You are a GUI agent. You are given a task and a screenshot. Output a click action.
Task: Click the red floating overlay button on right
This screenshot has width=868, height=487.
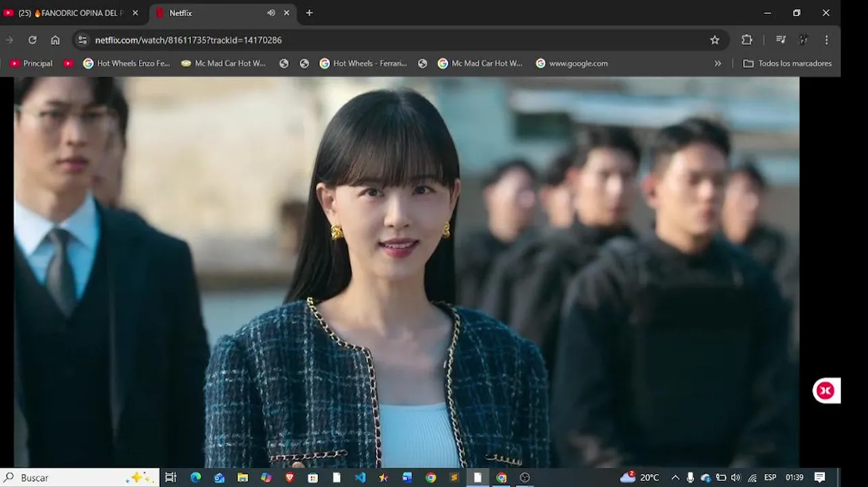pyautogui.click(x=825, y=390)
